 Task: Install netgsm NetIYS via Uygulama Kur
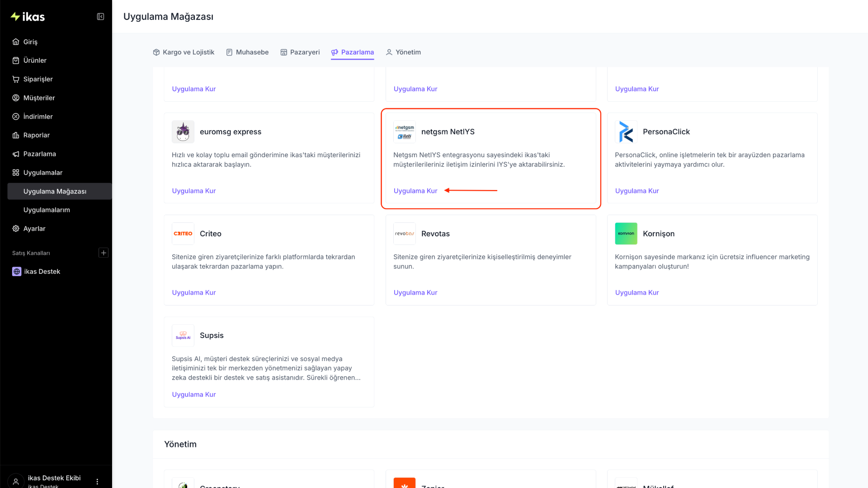click(415, 191)
